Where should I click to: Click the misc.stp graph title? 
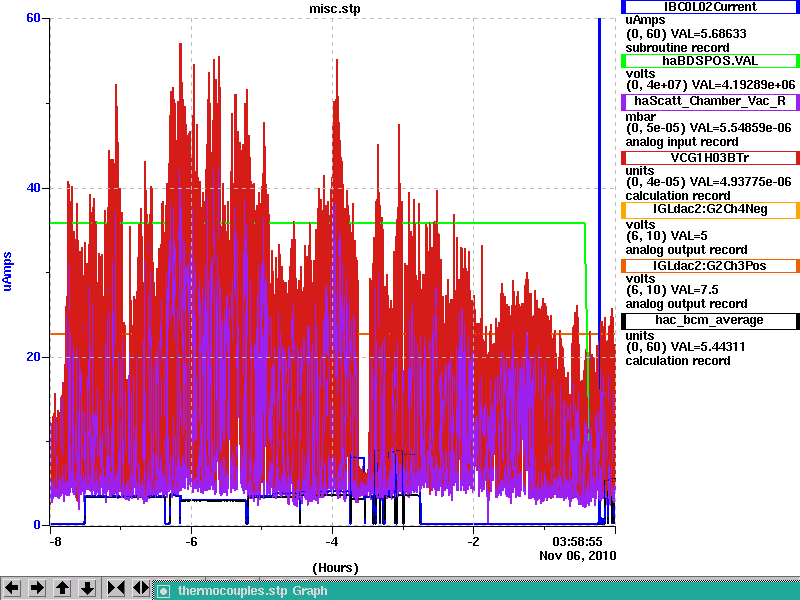(335, 9)
